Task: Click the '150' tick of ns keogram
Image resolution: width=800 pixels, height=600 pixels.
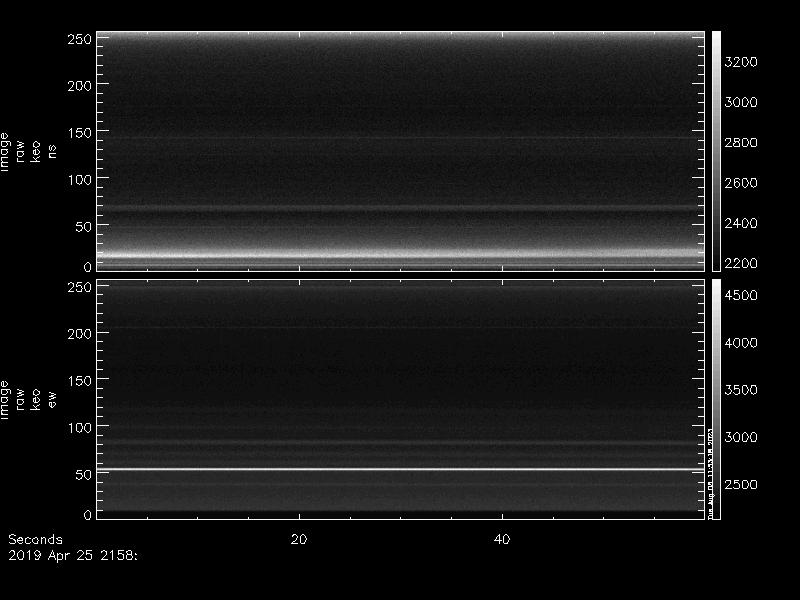Action: coord(80,133)
